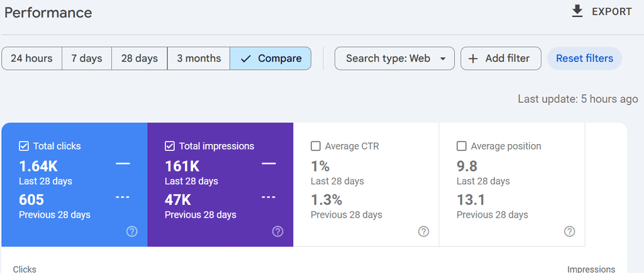Screen dimensions: 644x273
Task: Choose the 3 months date range
Action: [198, 58]
